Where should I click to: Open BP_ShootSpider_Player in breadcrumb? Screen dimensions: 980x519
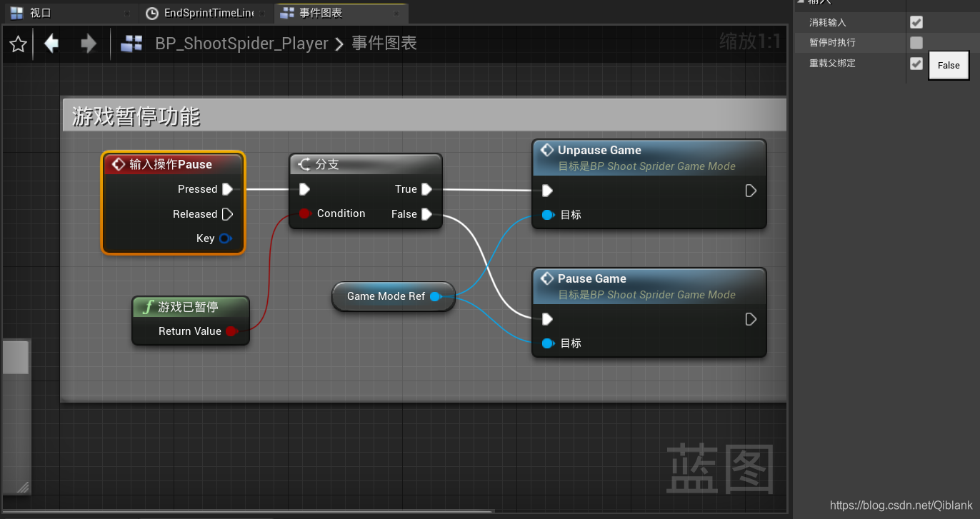(241, 44)
